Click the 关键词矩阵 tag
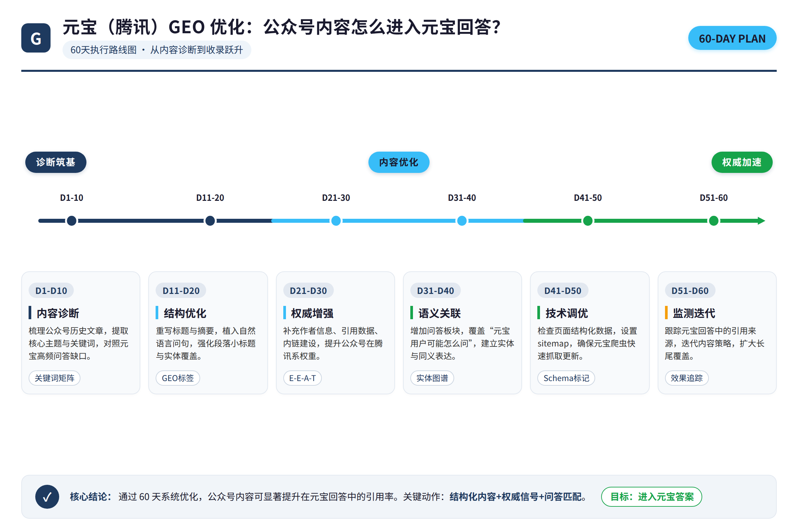This screenshot has width=798, height=532. (55, 378)
